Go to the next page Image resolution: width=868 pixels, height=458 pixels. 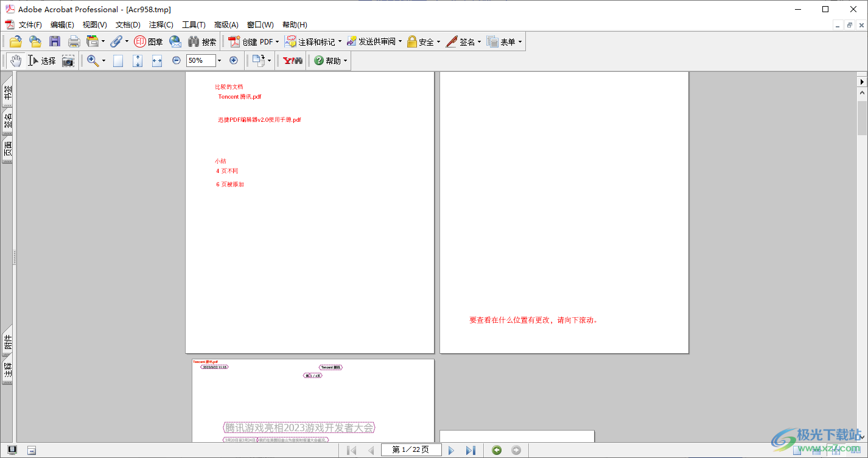[x=451, y=450]
